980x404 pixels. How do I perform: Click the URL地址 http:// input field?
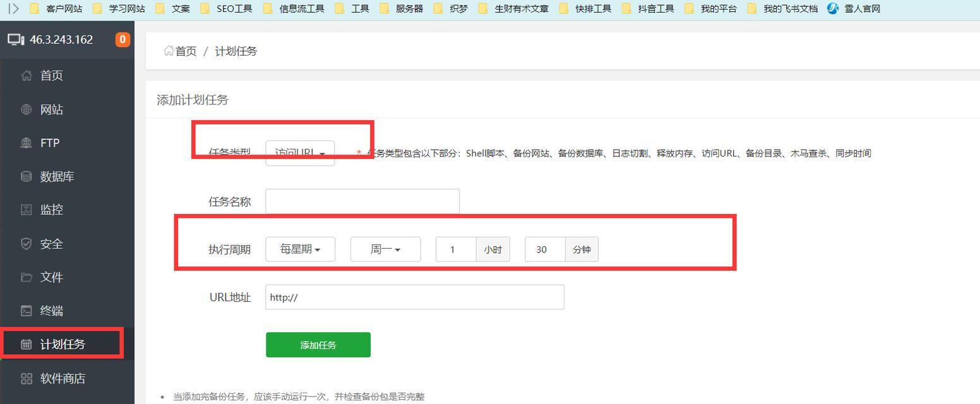[x=414, y=297]
